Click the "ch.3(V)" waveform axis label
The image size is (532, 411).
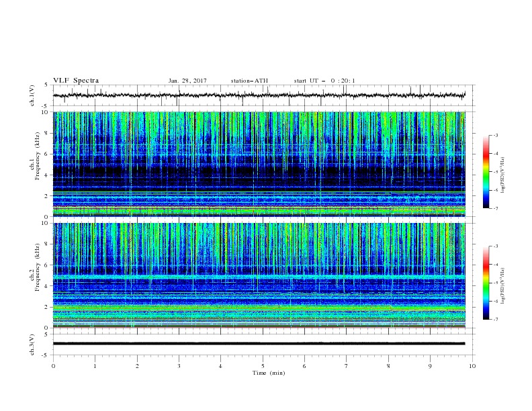32,345
